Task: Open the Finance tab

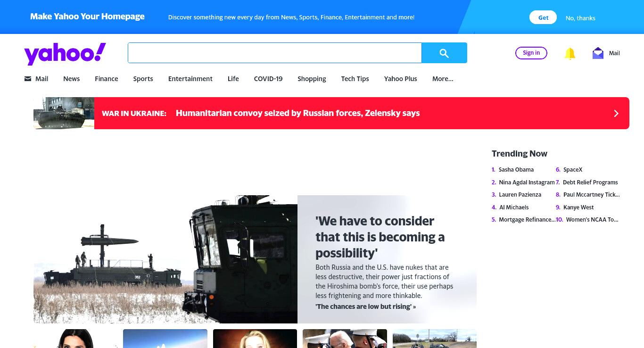Action: [107, 79]
